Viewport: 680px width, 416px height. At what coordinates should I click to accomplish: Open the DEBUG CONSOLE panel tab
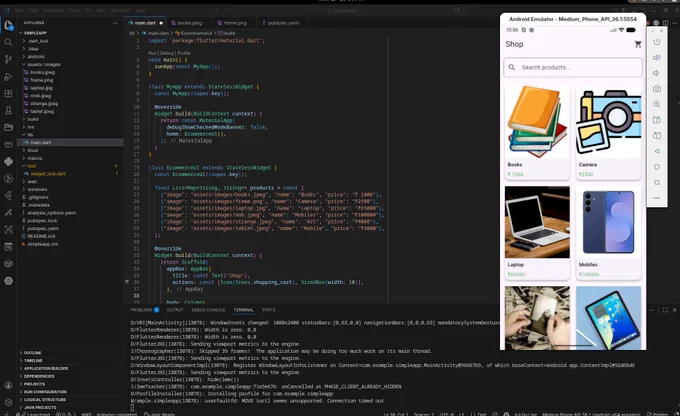(x=209, y=310)
